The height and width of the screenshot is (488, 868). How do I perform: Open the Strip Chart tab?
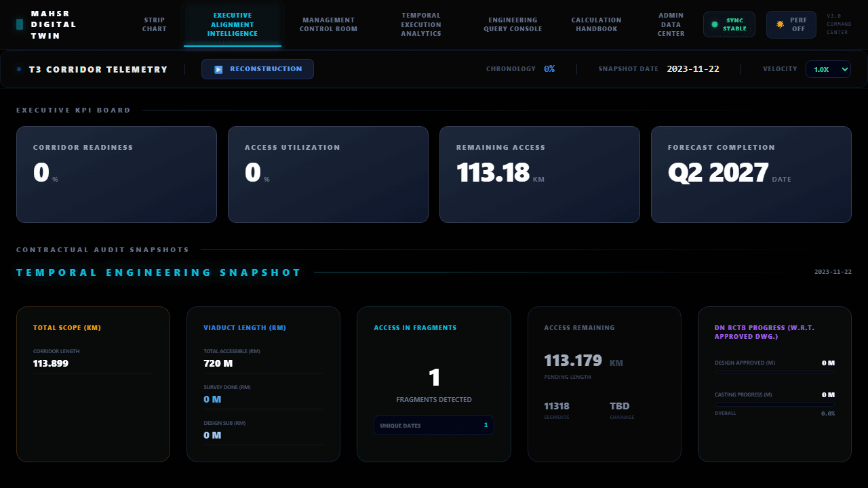(155, 24)
